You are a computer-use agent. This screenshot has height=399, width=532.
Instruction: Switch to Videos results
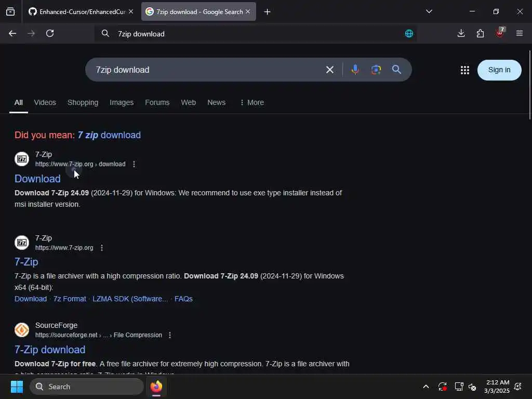pyautogui.click(x=45, y=102)
